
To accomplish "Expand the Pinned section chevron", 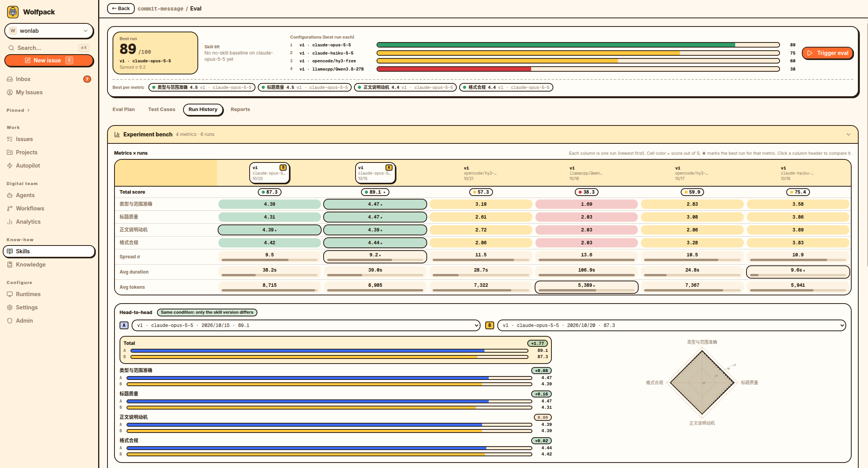I will (x=28, y=110).
